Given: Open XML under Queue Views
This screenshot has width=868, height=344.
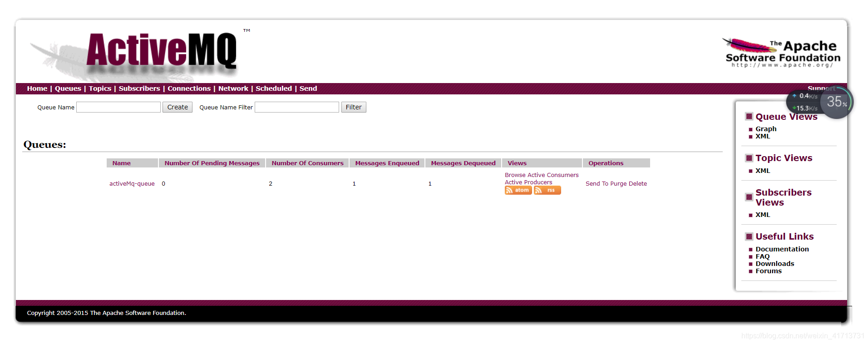Looking at the screenshot, I should pyautogui.click(x=763, y=136).
